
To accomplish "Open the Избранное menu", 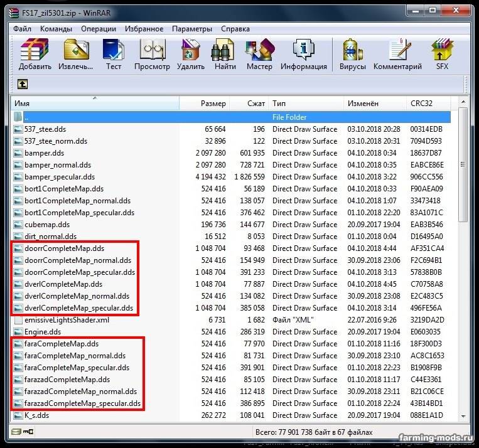I will (144, 29).
